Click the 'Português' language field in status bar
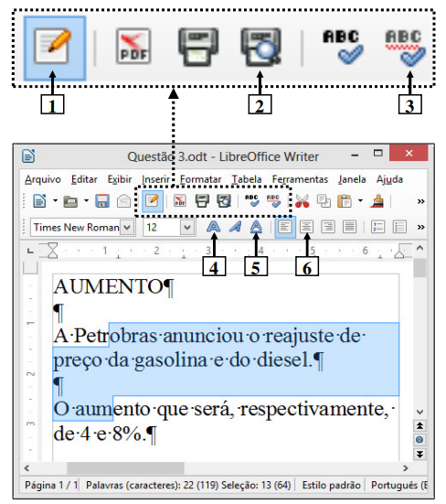This screenshot has width=446, height=504. [398, 485]
